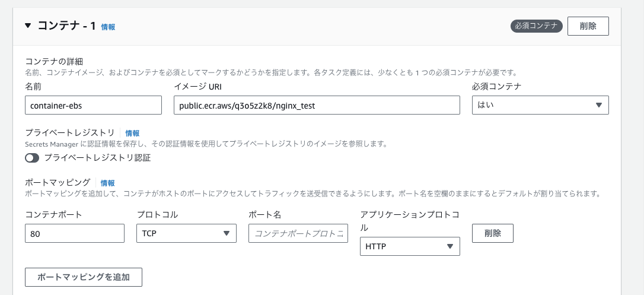Open 情報 link beside プライベートレジストリ
The width and height of the screenshot is (644, 295).
coord(132,133)
